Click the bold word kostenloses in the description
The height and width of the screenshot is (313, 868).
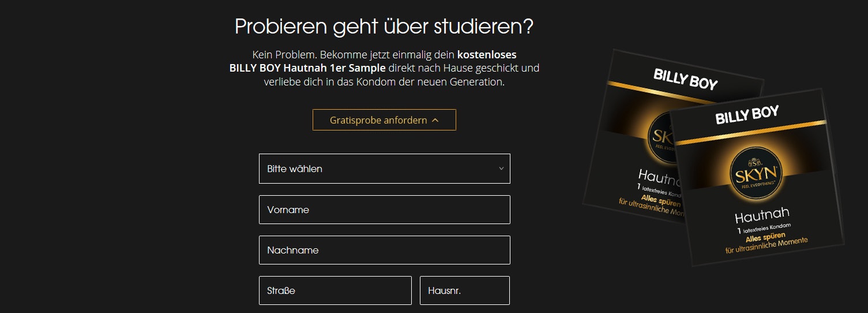487,55
